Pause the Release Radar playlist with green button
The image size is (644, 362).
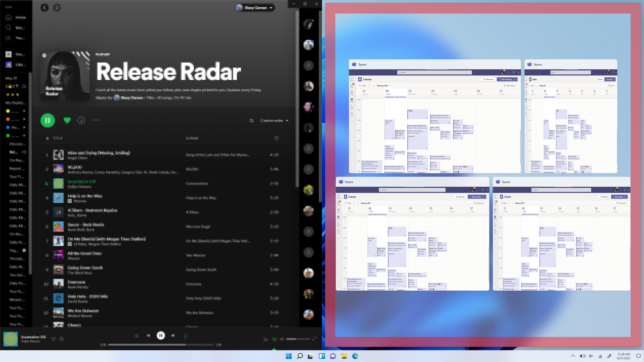coord(48,120)
